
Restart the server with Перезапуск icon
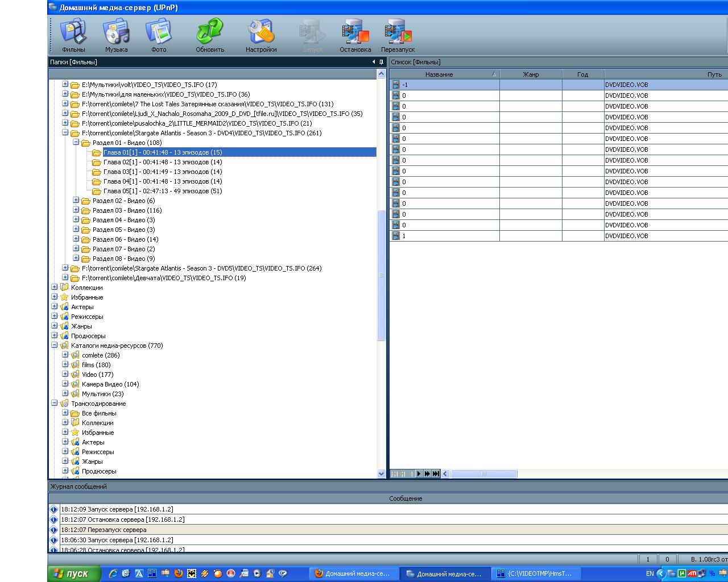[398, 35]
